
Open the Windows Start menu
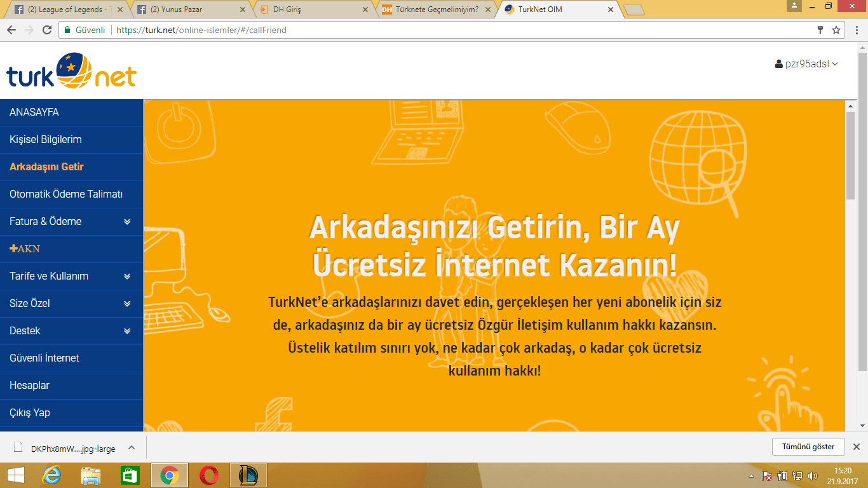(15, 475)
